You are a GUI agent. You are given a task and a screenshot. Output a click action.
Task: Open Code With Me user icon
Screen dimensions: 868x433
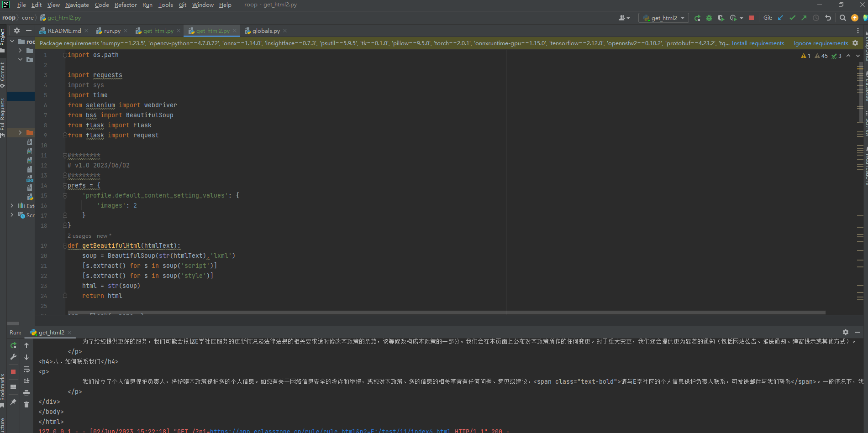coord(624,18)
